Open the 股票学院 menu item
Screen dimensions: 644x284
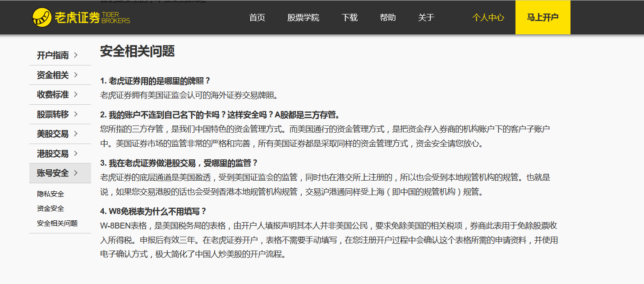(303, 18)
